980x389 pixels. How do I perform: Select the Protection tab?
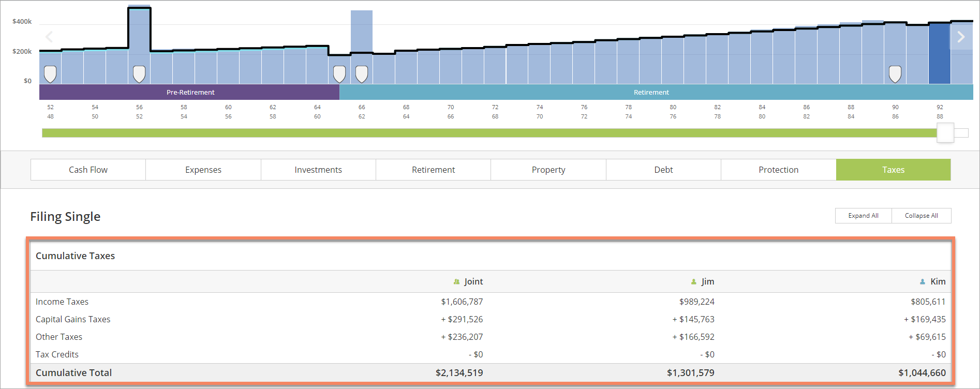tap(778, 170)
